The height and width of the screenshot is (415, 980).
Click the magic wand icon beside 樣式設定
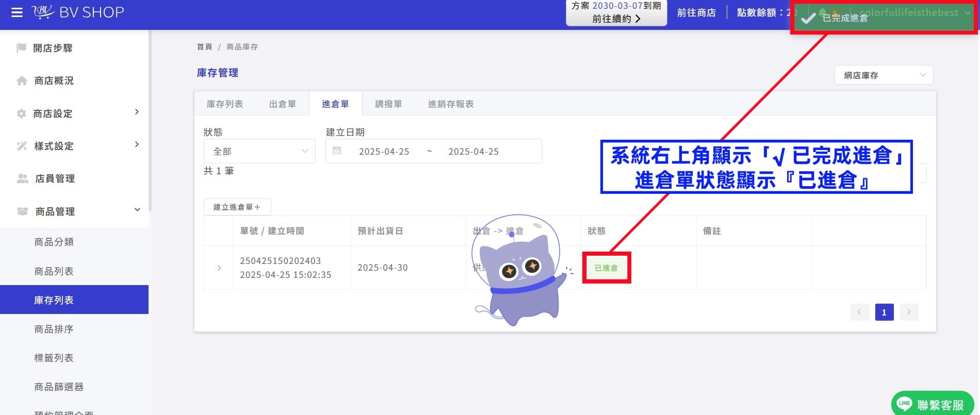click(22, 146)
